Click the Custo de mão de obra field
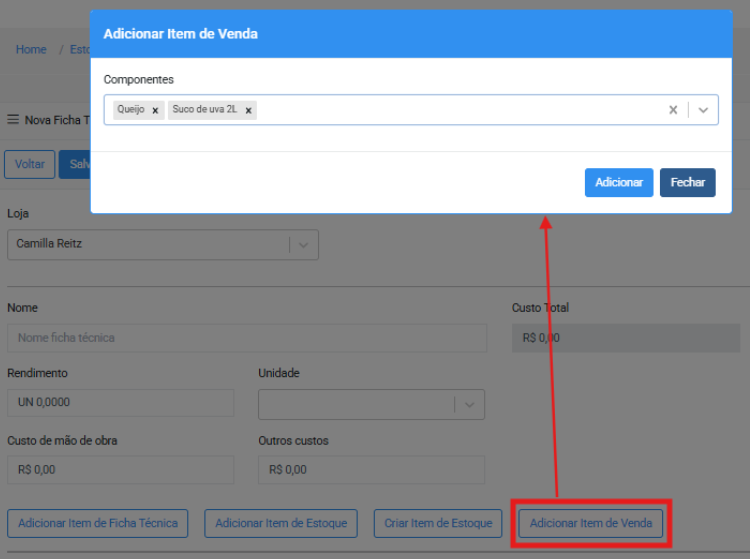This screenshot has height=559, width=751. tap(120, 470)
